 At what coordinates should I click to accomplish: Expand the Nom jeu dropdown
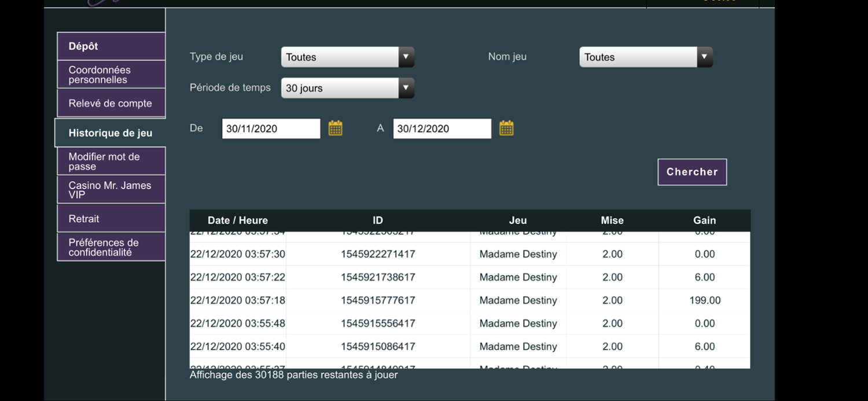pyautogui.click(x=646, y=57)
